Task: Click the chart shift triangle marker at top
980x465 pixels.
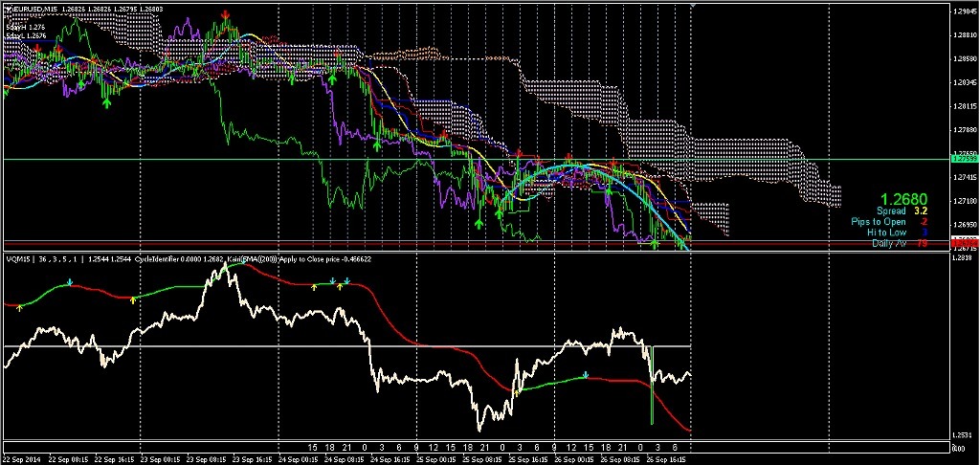Action: [691, 5]
